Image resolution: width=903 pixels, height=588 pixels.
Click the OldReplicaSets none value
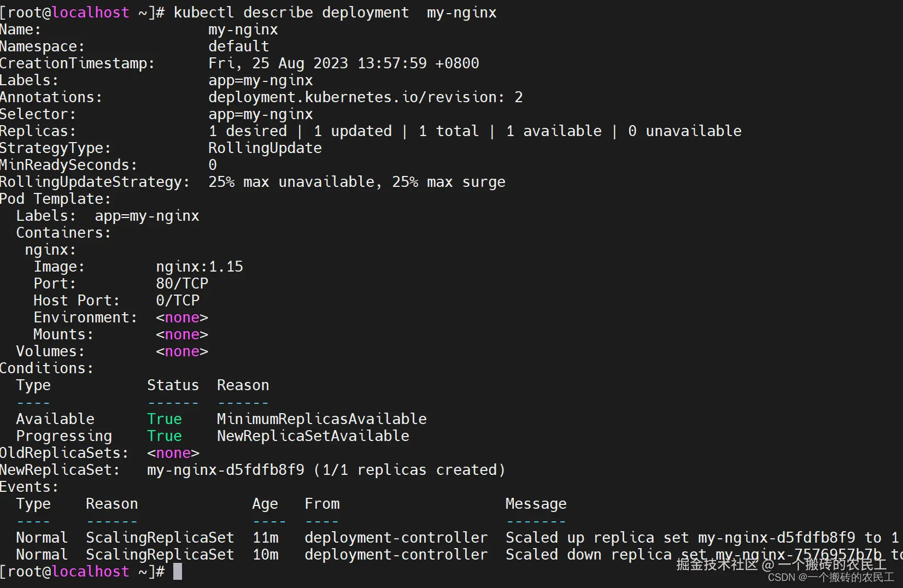[173, 453]
